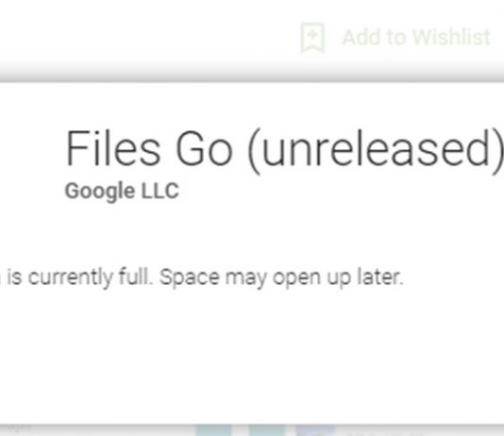Click the word 'Google' in developer name
The image size is (504, 436).
click(100, 192)
